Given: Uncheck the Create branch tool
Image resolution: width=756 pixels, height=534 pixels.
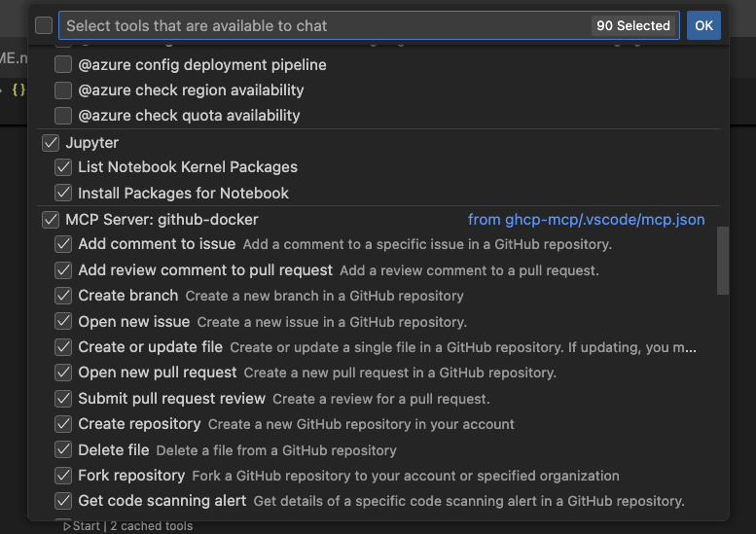Looking at the screenshot, I should click(x=63, y=296).
